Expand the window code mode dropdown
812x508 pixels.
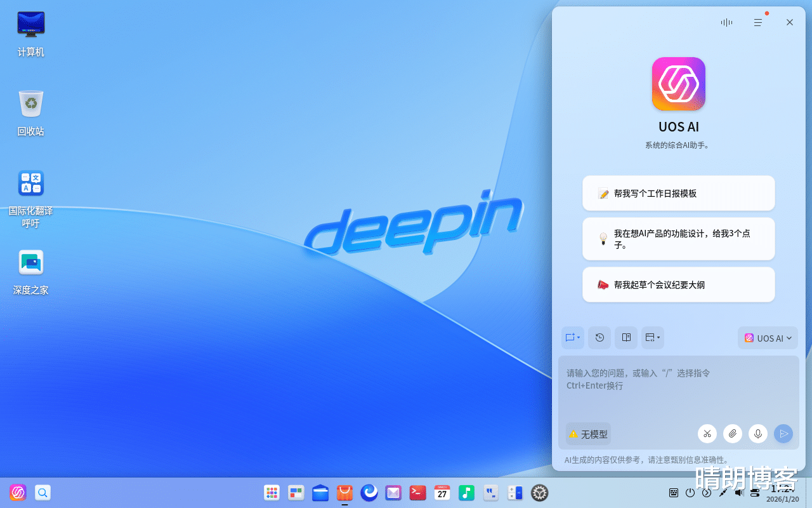(653, 338)
